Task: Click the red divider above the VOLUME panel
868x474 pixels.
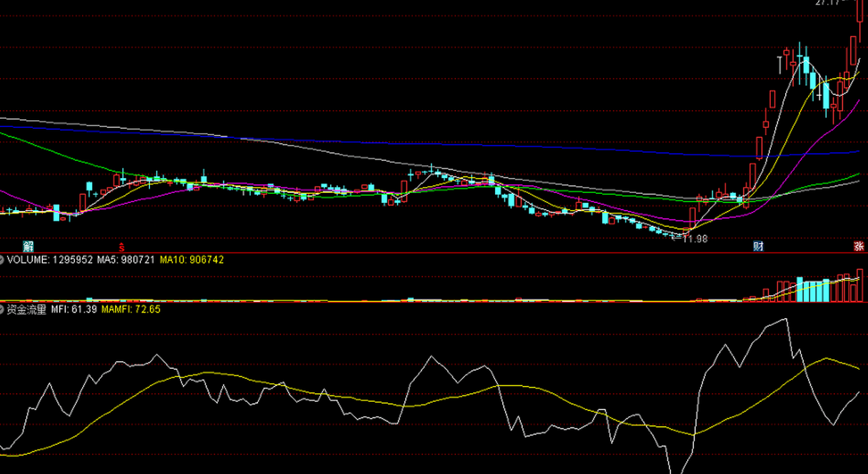Action: [429, 252]
